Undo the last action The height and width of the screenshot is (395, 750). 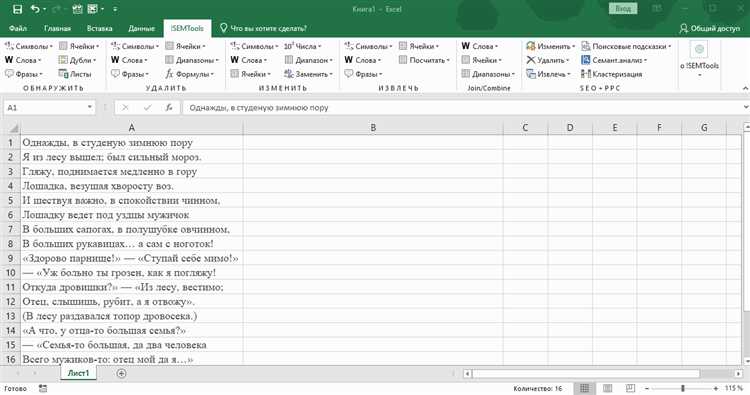click(x=35, y=9)
